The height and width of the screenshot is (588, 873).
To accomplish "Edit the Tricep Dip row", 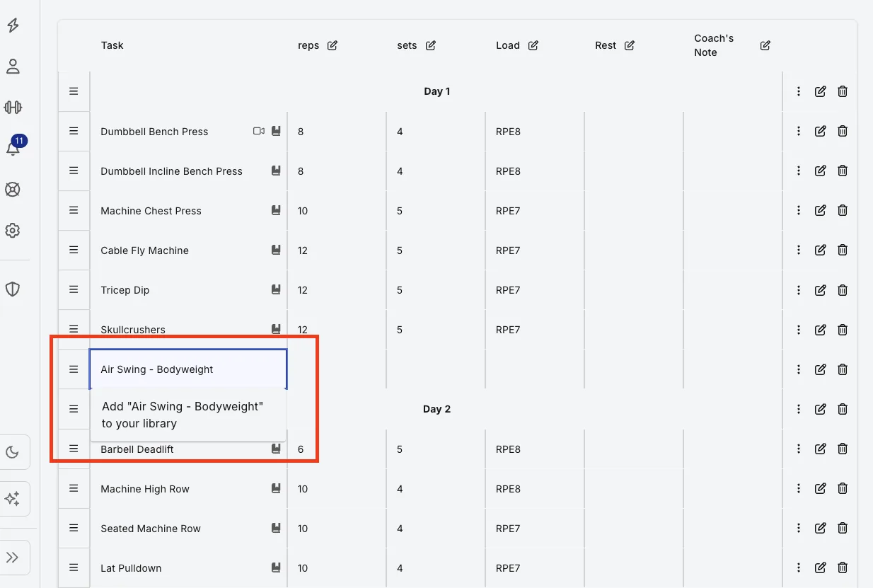I will click(x=821, y=290).
